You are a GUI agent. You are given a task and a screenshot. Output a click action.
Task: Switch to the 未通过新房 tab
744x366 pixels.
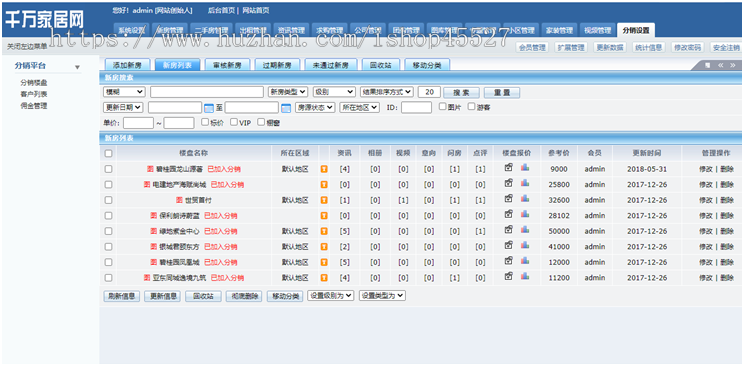tap(331, 65)
